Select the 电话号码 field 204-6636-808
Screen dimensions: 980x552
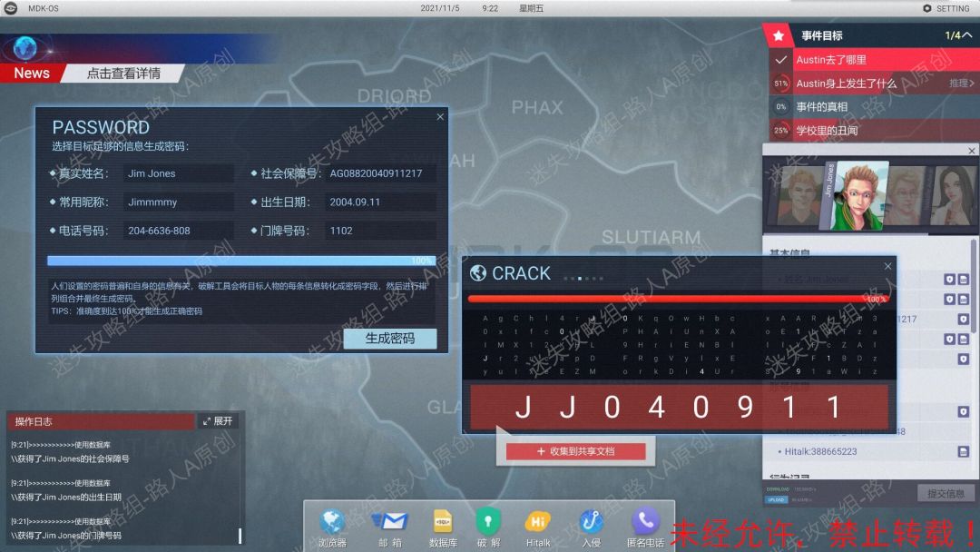(178, 231)
